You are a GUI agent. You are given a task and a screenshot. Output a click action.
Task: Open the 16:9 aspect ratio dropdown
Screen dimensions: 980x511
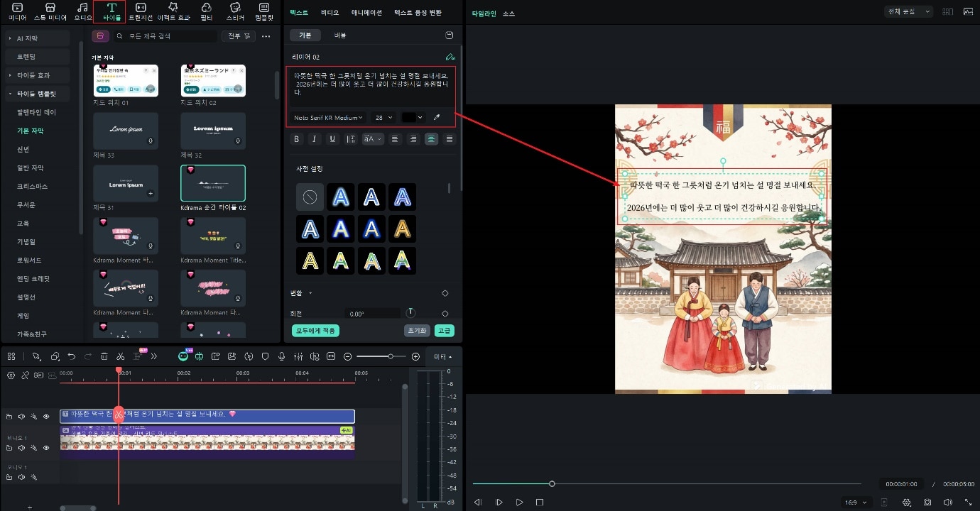click(x=856, y=502)
